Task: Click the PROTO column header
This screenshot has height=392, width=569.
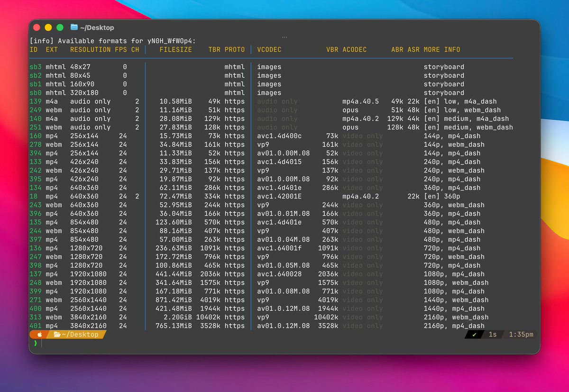Action: coord(235,49)
